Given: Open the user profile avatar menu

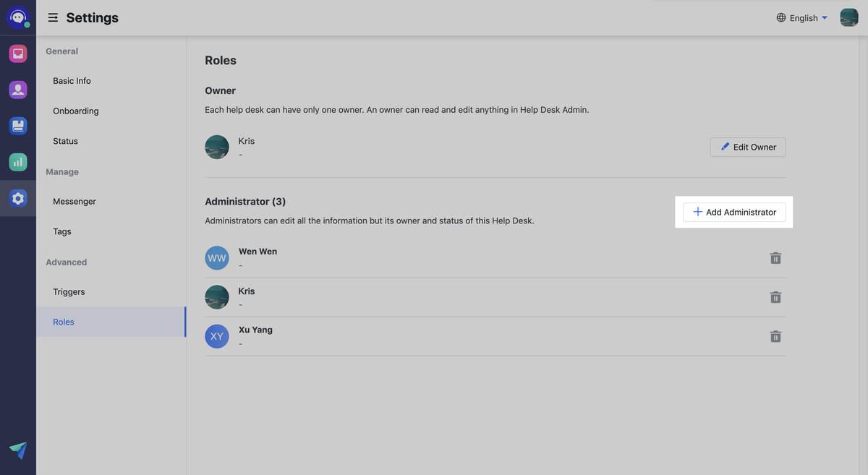Looking at the screenshot, I should pos(848,17).
